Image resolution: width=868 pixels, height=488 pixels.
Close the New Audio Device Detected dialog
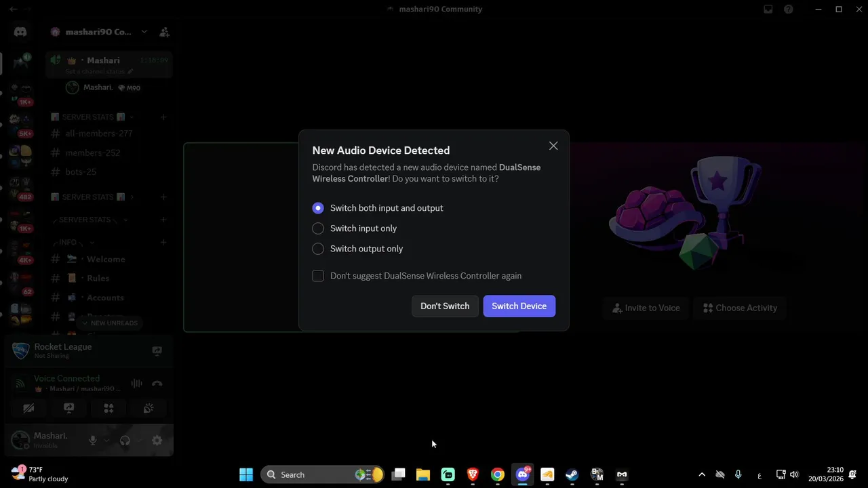click(x=553, y=146)
